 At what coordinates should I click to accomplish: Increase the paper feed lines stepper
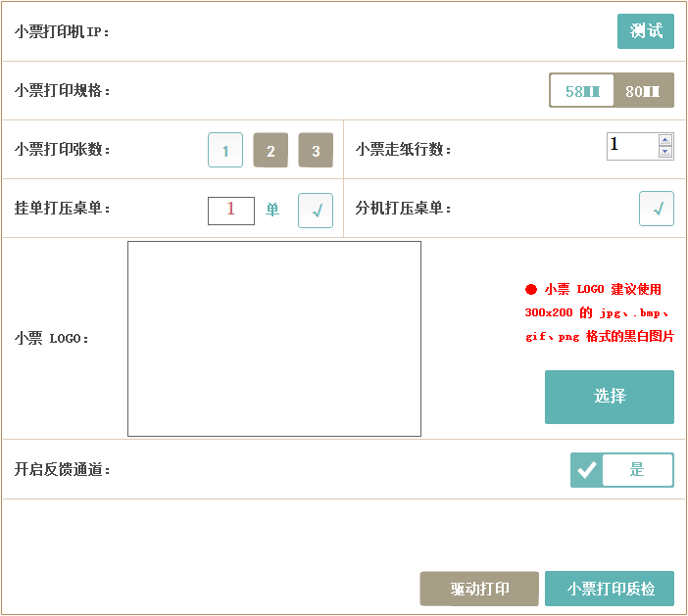coord(665,140)
